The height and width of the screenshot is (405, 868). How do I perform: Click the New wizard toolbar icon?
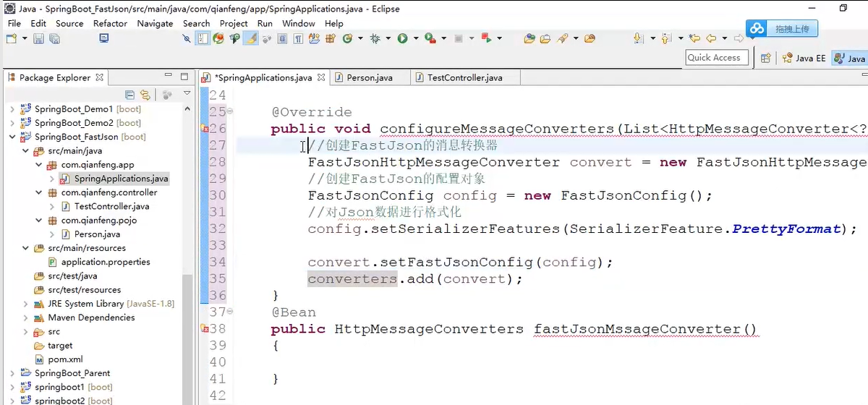coord(12,38)
